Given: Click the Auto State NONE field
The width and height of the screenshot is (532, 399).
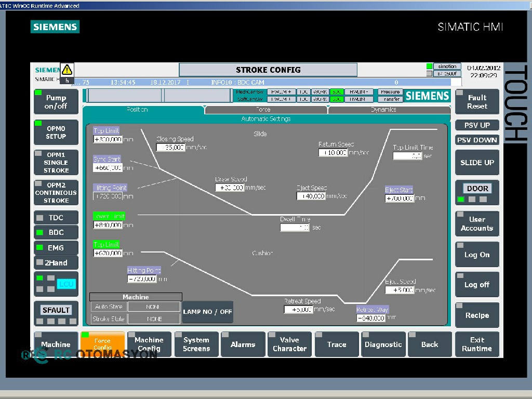Looking at the screenshot, I should (x=154, y=307).
